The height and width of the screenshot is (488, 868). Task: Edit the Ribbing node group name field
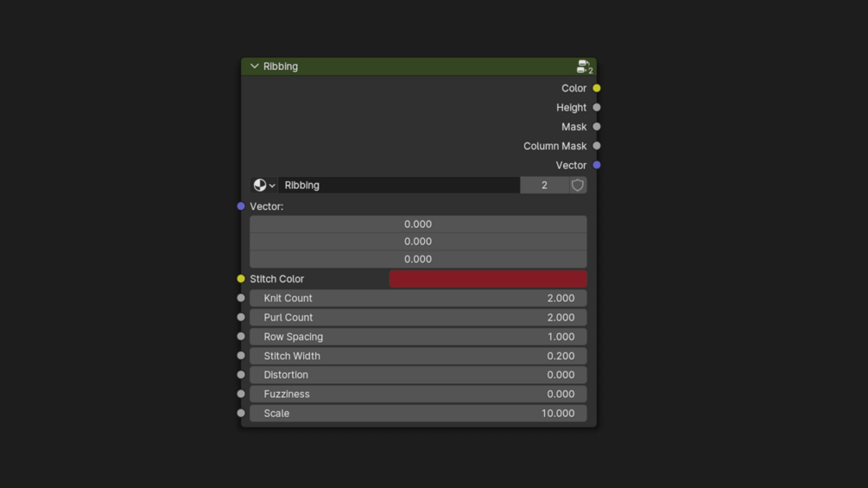coord(399,186)
